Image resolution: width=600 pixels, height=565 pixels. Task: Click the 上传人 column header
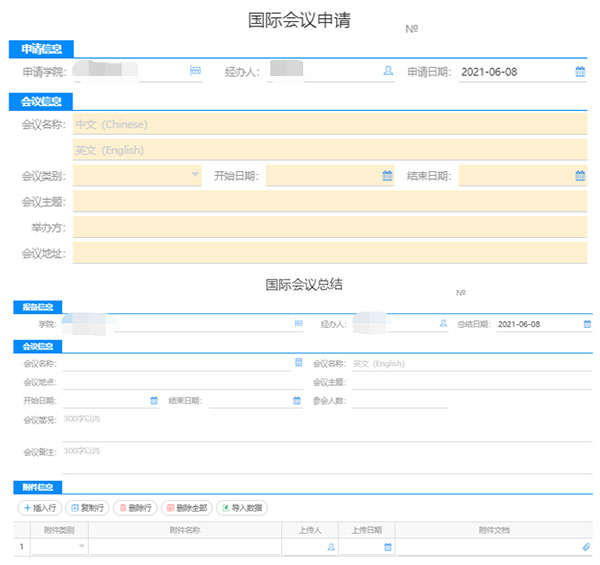point(310,530)
